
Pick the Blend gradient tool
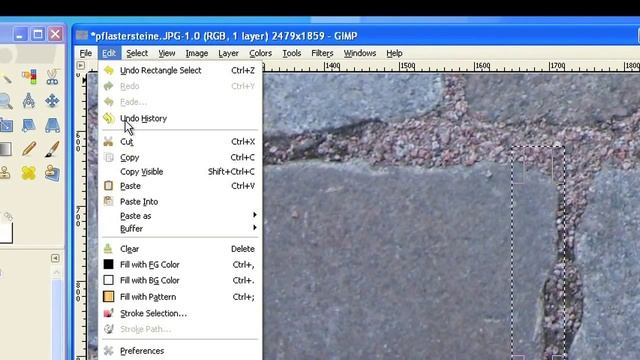[5, 149]
